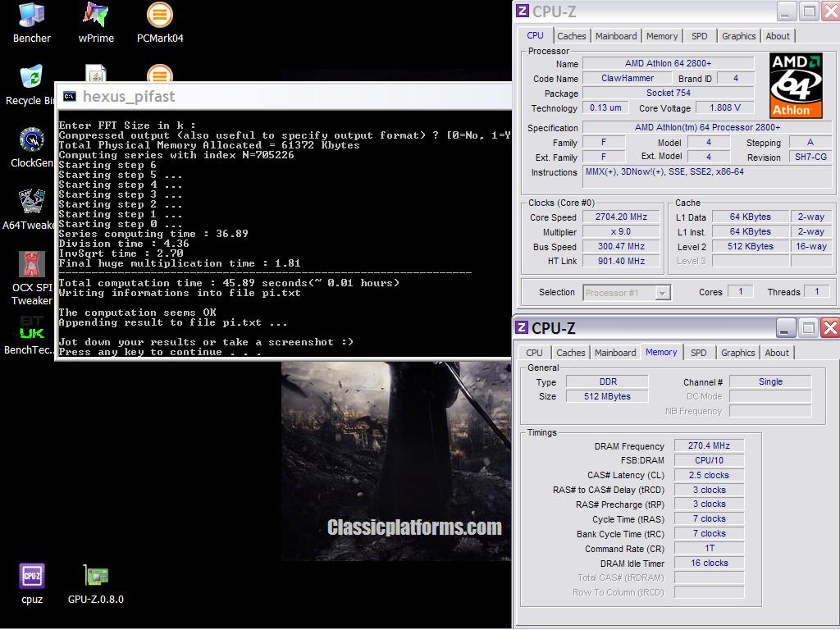
Task: Switch to SPD tab in upper CPU-Z window
Action: pyautogui.click(x=699, y=36)
